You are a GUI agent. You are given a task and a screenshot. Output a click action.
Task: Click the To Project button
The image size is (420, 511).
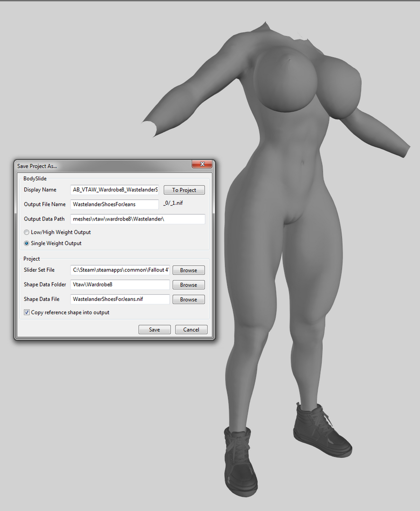click(x=184, y=190)
